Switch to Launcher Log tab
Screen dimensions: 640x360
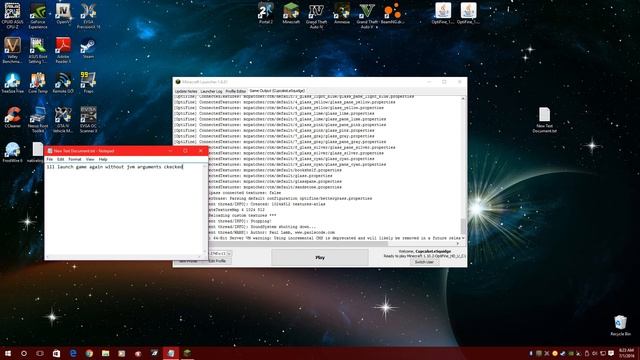pos(211,91)
